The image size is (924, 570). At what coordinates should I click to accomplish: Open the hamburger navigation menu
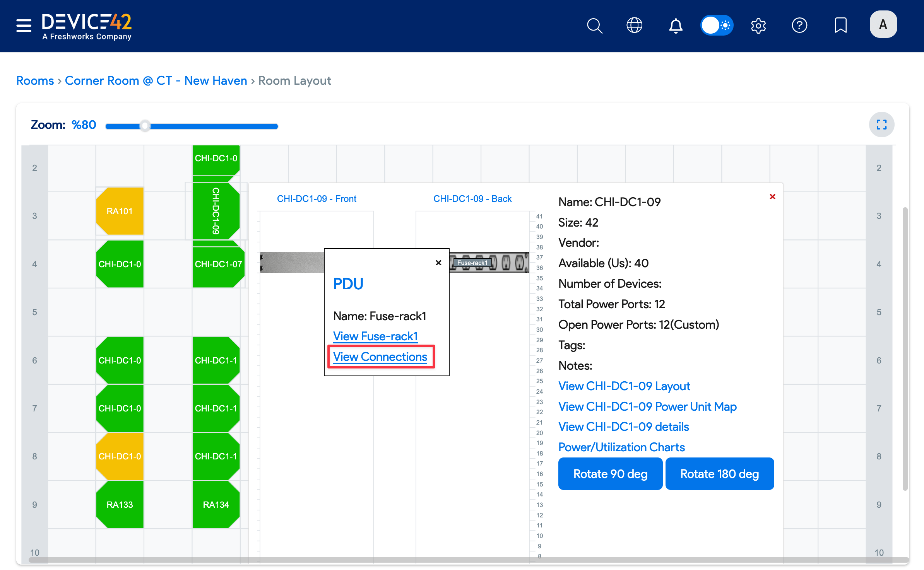pyautogui.click(x=24, y=26)
